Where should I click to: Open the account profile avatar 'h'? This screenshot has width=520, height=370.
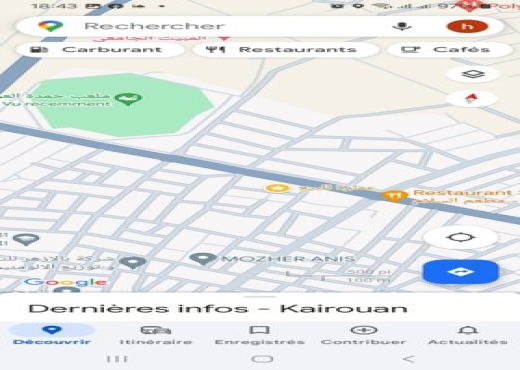click(x=468, y=26)
